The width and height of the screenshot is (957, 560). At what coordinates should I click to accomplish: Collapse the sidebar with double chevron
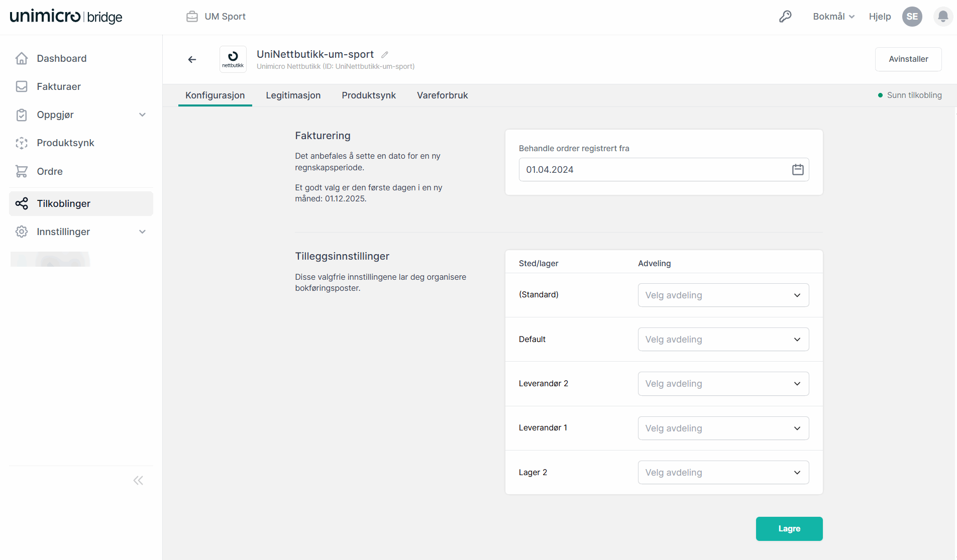[138, 481]
